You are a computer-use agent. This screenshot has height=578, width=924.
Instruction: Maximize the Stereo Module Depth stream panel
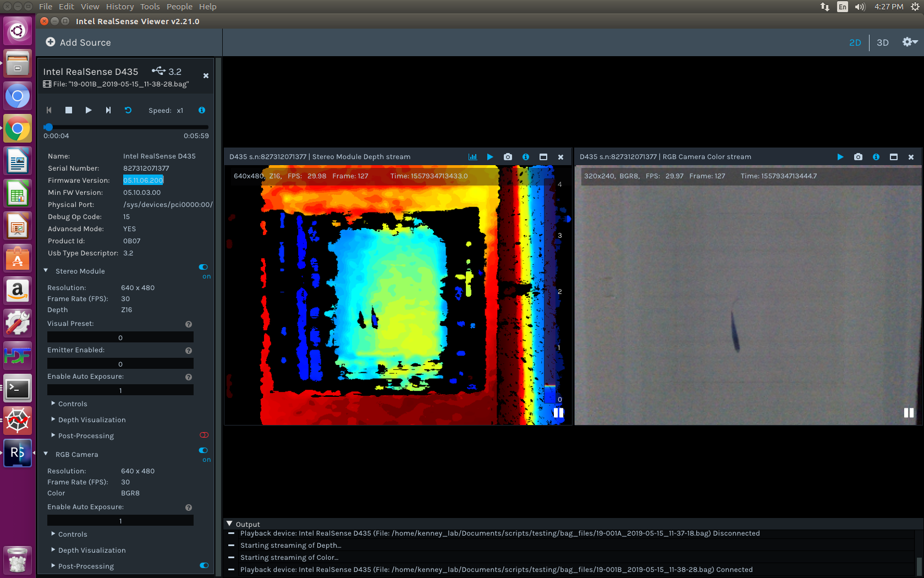click(x=543, y=157)
